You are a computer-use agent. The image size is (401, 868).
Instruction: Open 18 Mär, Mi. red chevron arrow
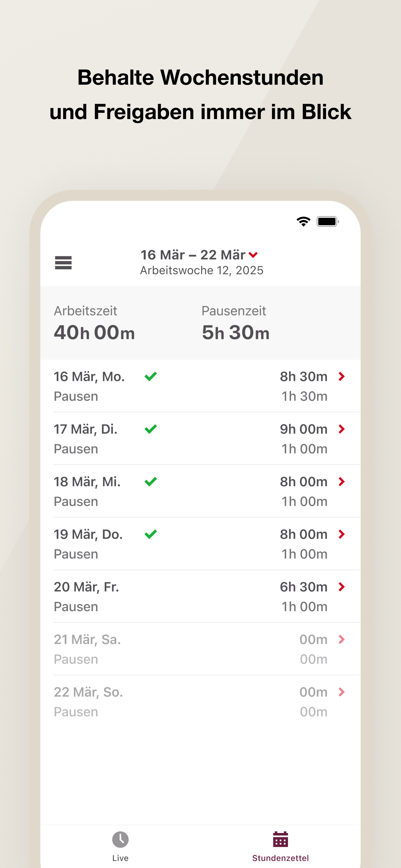(x=341, y=481)
